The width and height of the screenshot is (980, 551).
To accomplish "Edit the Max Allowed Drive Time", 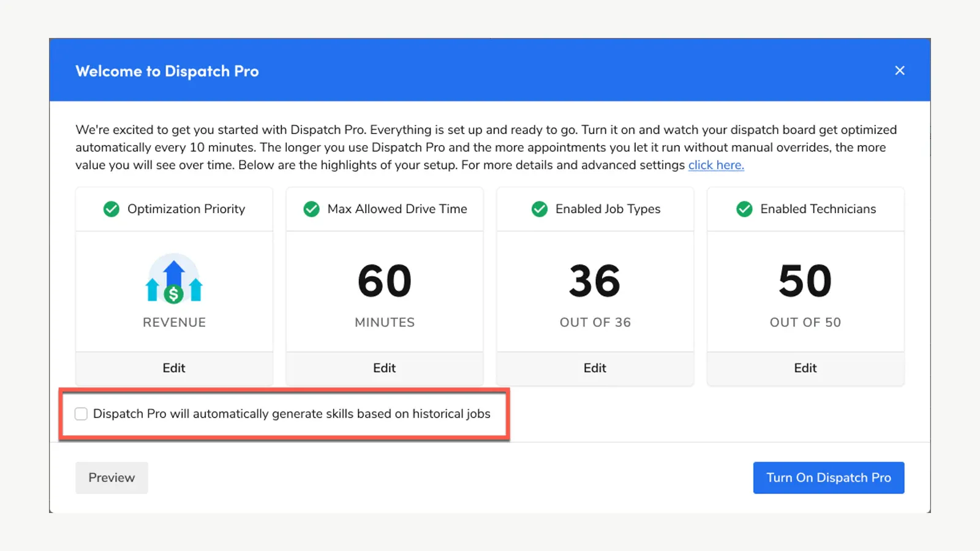I will click(385, 368).
